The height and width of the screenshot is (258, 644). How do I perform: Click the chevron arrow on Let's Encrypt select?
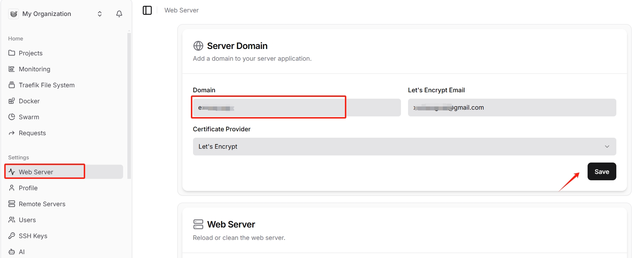tap(607, 147)
